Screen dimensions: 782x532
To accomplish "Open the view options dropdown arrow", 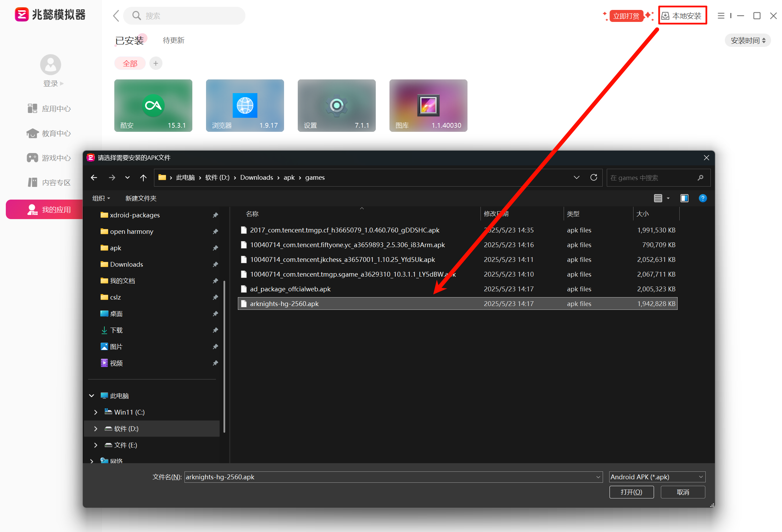I will (x=668, y=198).
